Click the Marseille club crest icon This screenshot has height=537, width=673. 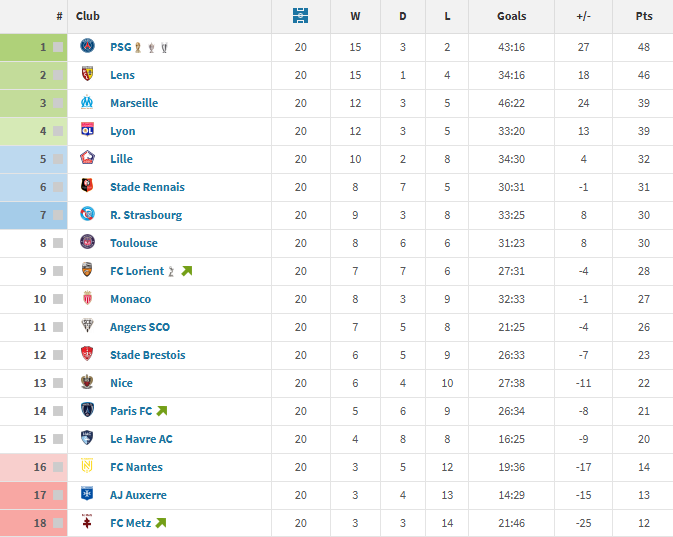click(x=88, y=103)
